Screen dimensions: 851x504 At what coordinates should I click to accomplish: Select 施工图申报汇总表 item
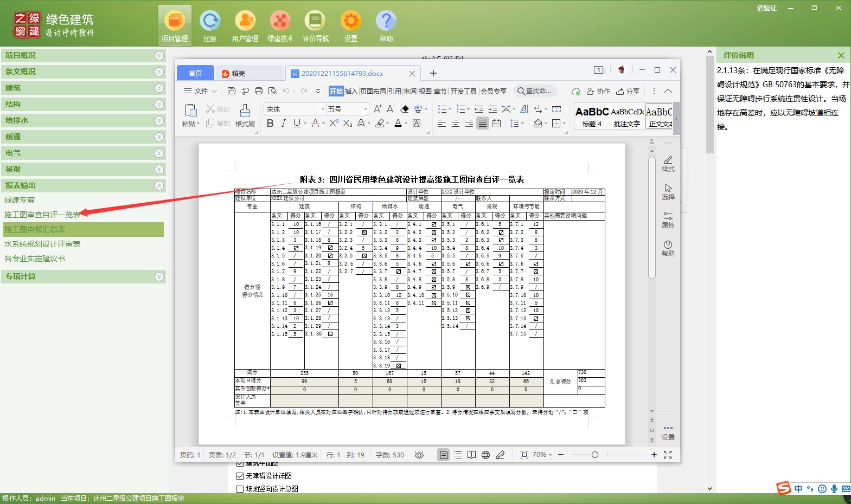[84, 229]
